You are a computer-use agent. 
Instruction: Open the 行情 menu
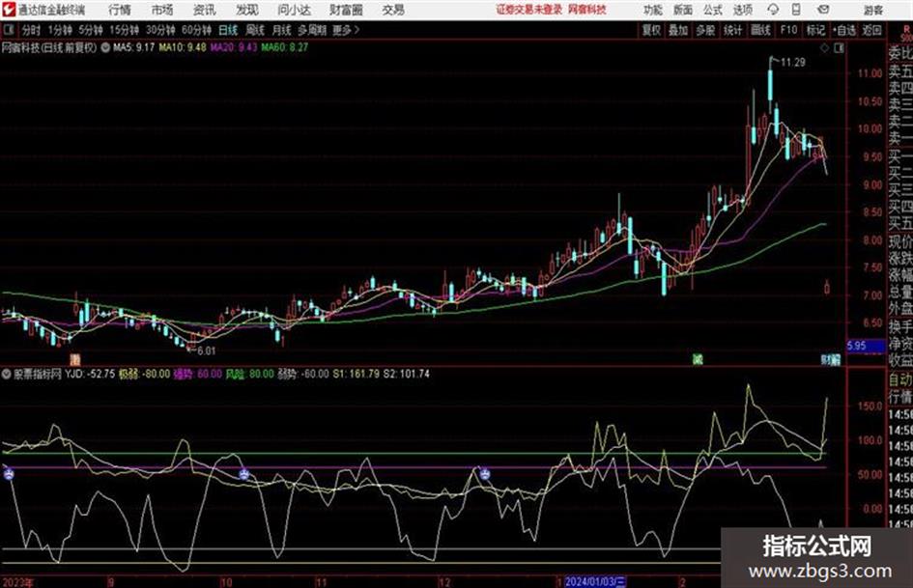(x=120, y=10)
